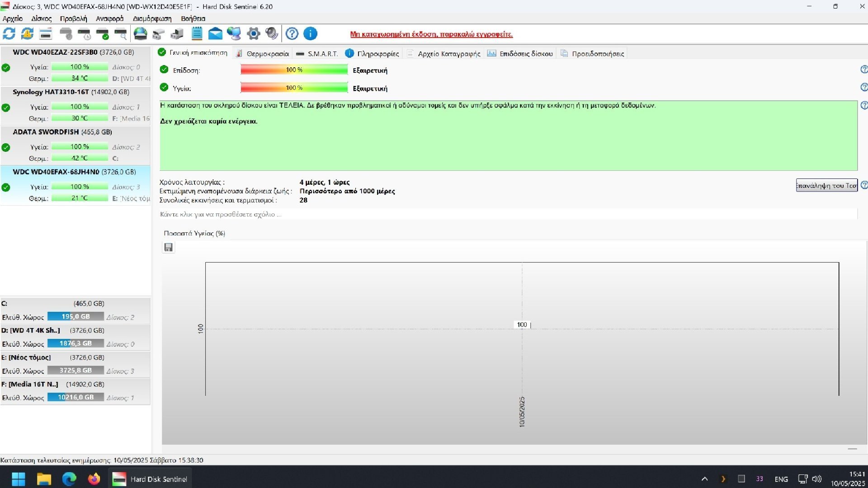Switch to the Θερμοκρασία tab
This screenshot has height=488, width=868.
[263, 53]
